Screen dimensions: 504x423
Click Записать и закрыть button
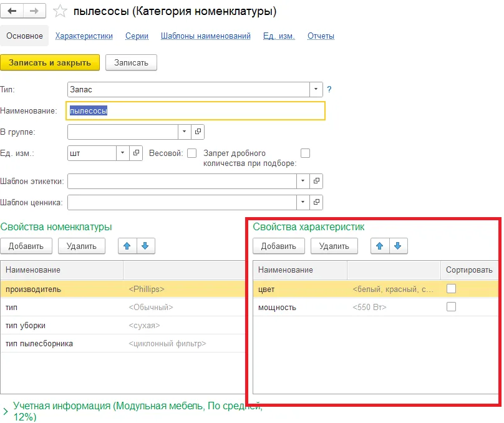tap(50, 62)
